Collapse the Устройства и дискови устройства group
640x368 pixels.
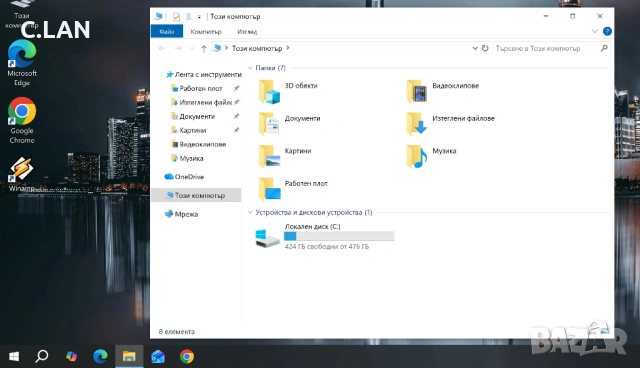250,212
